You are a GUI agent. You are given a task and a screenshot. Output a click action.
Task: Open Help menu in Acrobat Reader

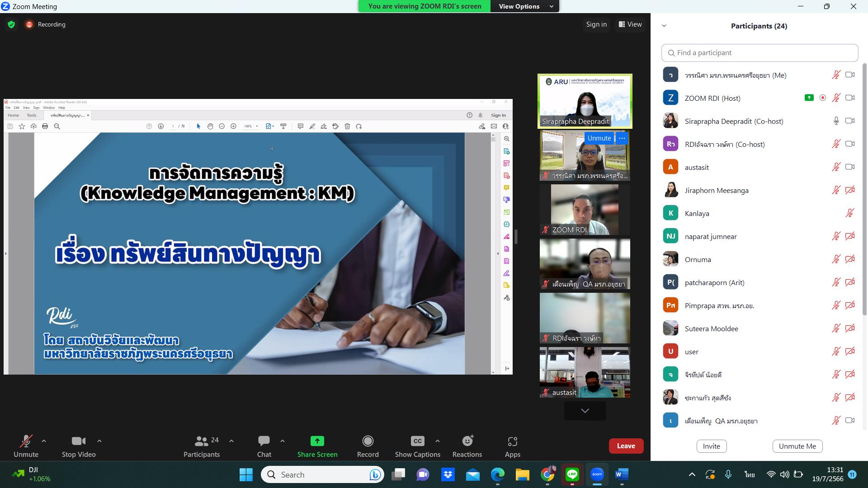coord(62,108)
